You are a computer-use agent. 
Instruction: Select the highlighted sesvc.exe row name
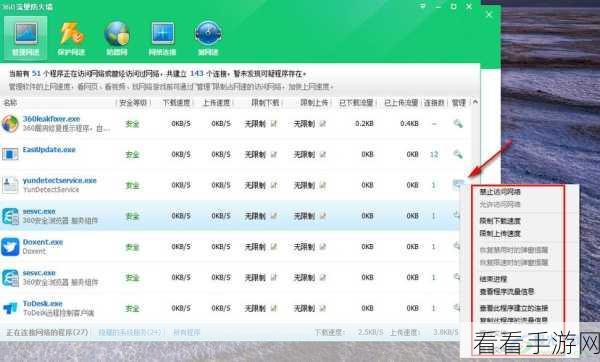click(39, 211)
